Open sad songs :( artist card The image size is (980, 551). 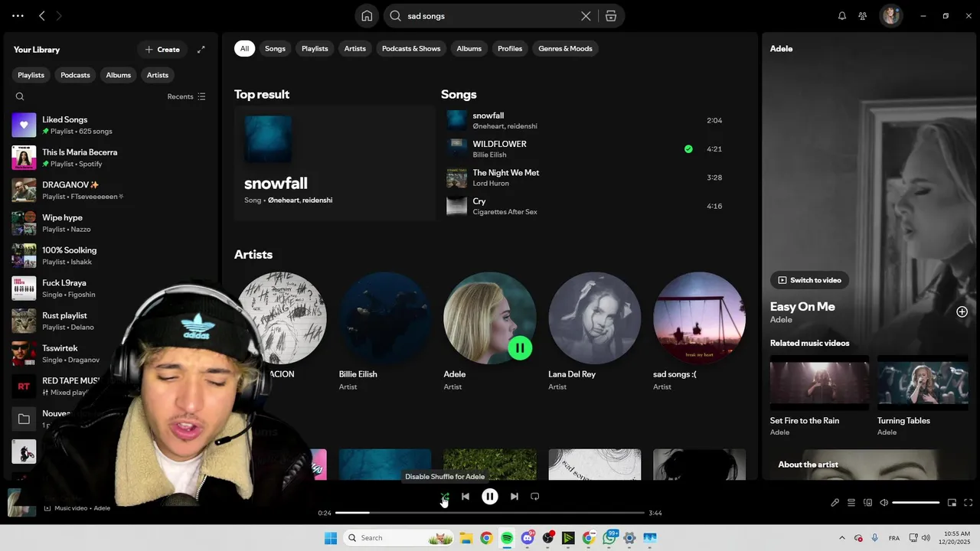tap(699, 332)
